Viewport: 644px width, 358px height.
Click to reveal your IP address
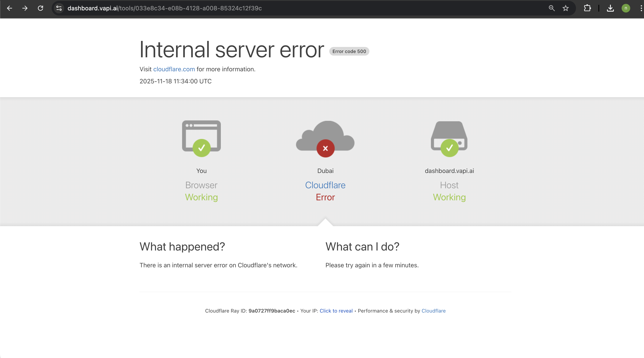pos(336,311)
